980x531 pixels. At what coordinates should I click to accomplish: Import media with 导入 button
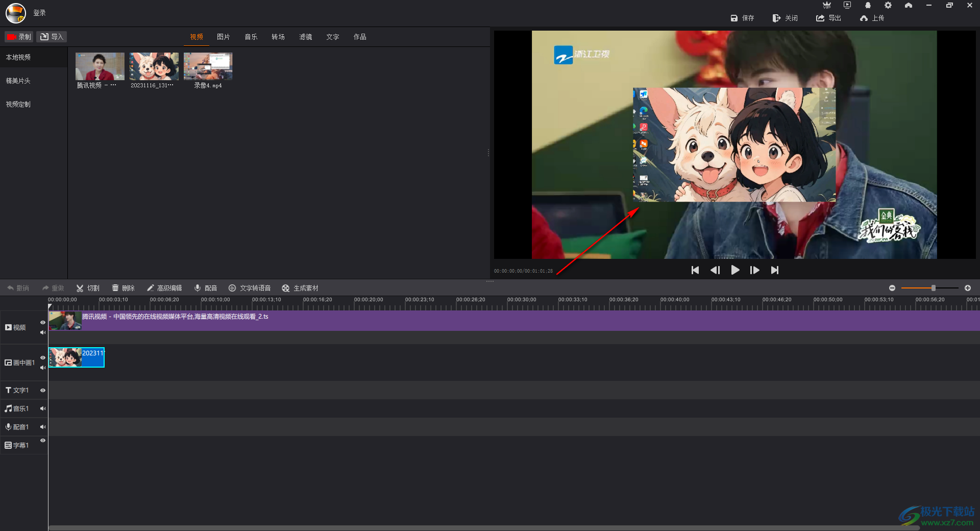click(52, 37)
